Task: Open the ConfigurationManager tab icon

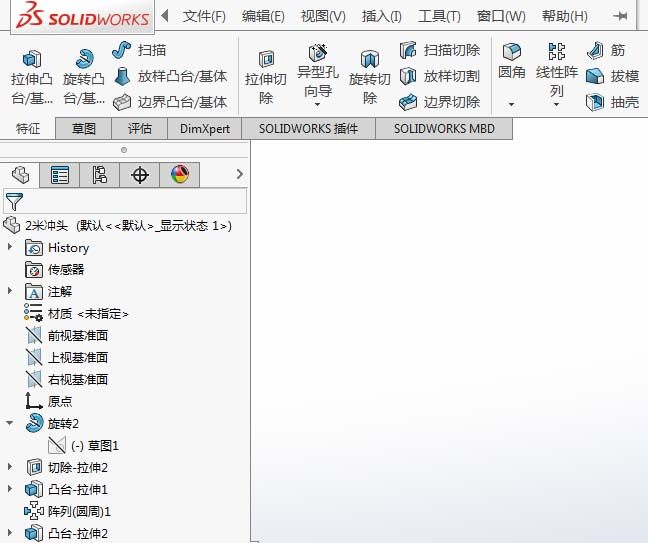Action: pyautogui.click(x=99, y=175)
